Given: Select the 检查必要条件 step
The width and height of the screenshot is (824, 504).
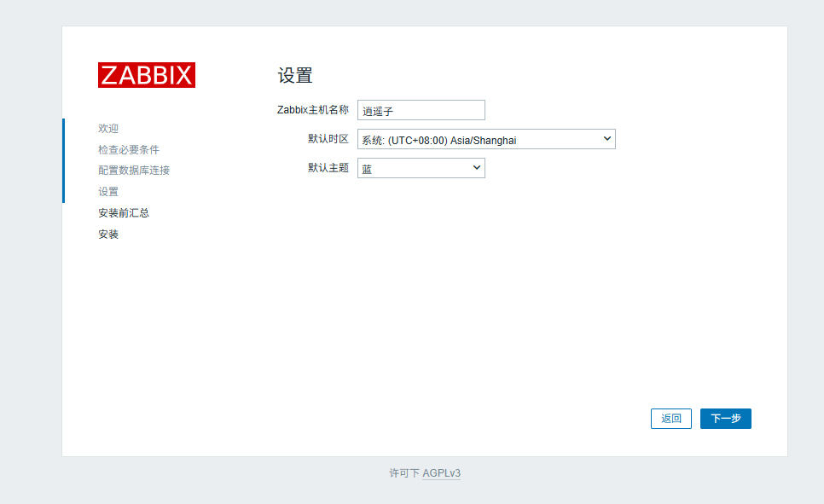Looking at the screenshot, I should tap(129, 150).
